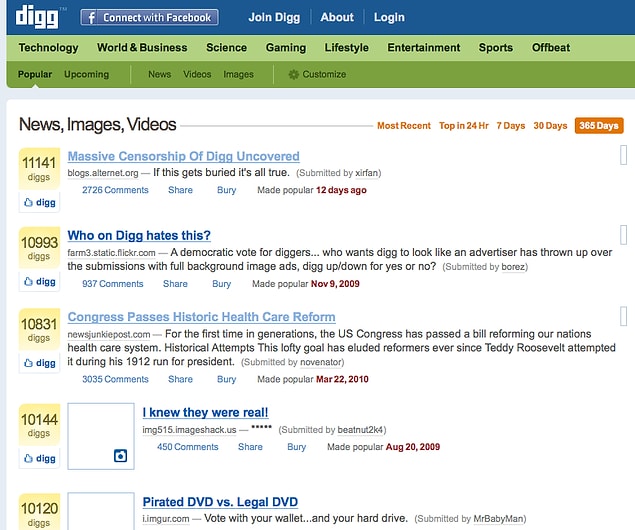Viewport: 635px width, 530px height.
Task: Switch to the Upcoming tab
Action: click(x=87, y=74)
